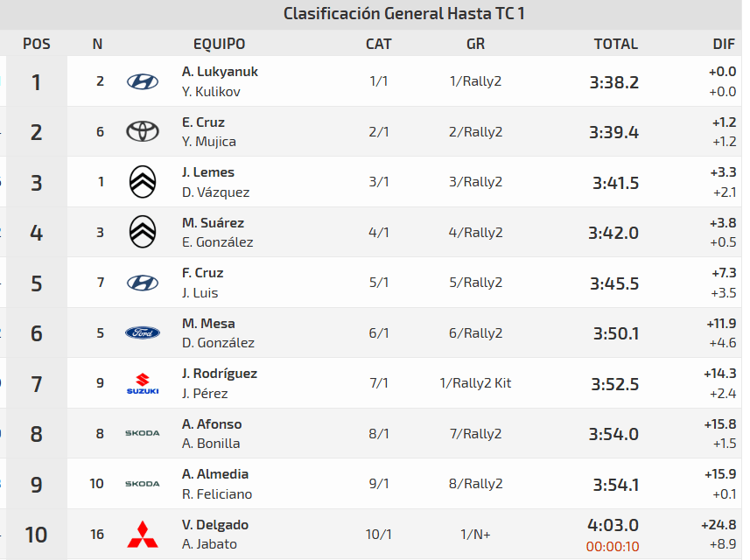The height and width of the screenshot is (560, 750).
Task: Sort by the POS column header
Action: click(x=37, y=44)
